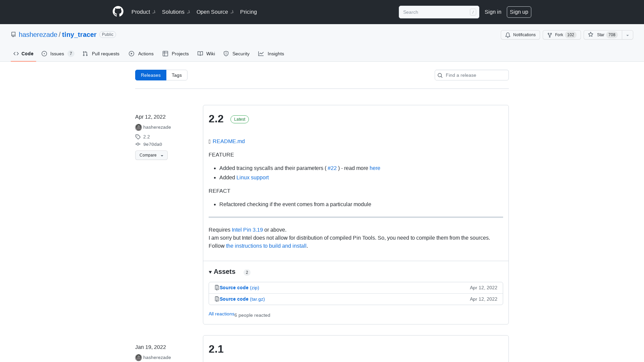
Task: Open the GitHub homepage logo
Action: (x=118, y=12)
